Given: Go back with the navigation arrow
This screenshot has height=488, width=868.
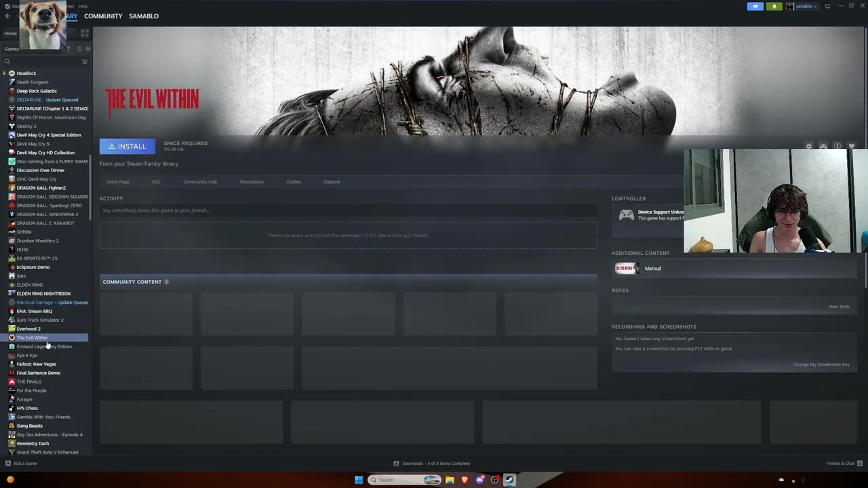Looking at the screenshot, I should [7, 16].
